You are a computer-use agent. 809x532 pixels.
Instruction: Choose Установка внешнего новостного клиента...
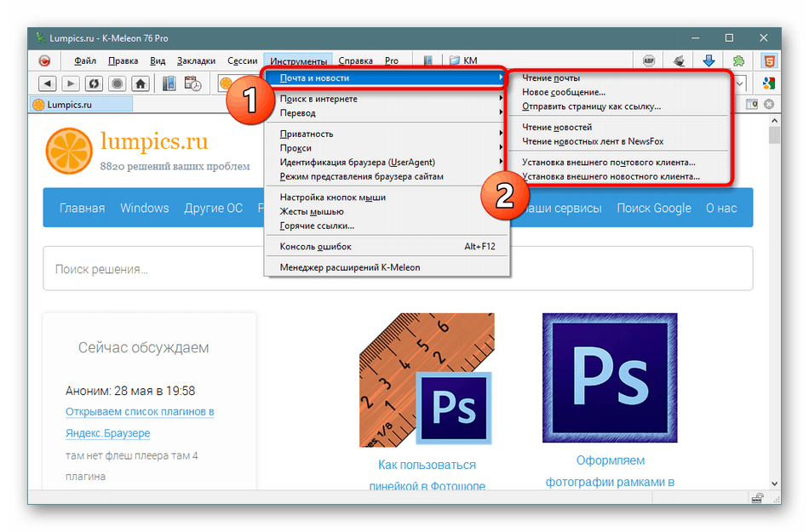pyautogui.click(x=618, y=176)
